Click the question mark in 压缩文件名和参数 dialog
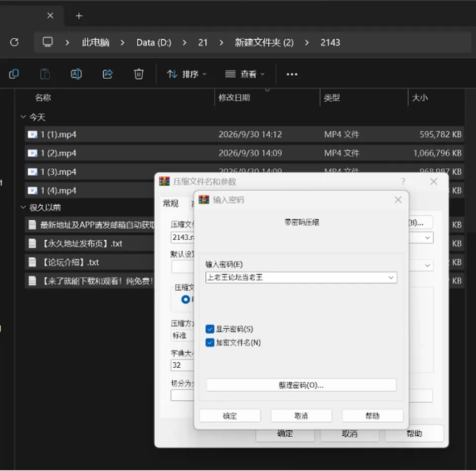The image size is (476, 471). coord(403,182)
